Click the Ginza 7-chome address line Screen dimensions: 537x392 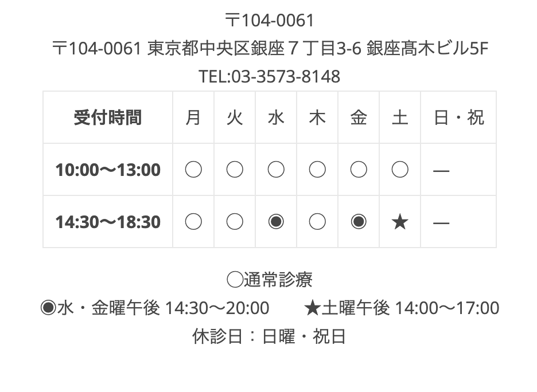point(269,49)
